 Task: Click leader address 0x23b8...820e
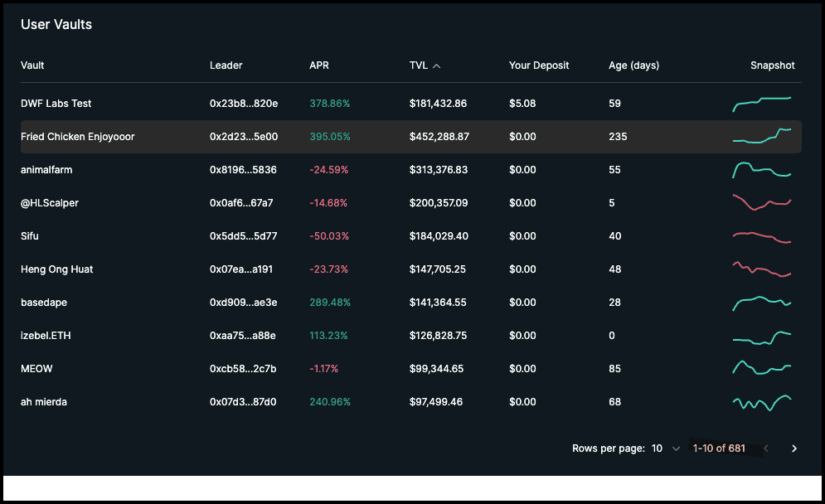(x=244, y=104)
